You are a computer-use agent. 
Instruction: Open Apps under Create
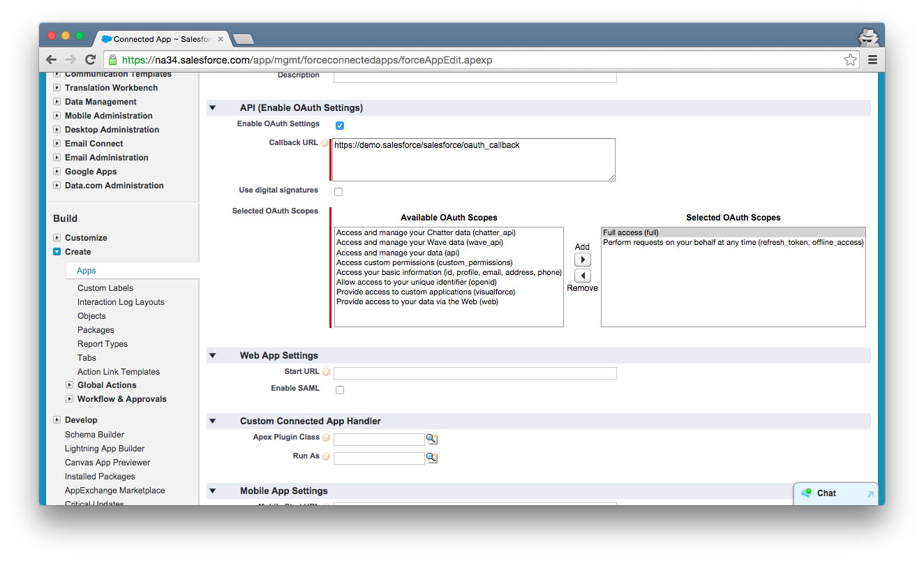[87, 271]
